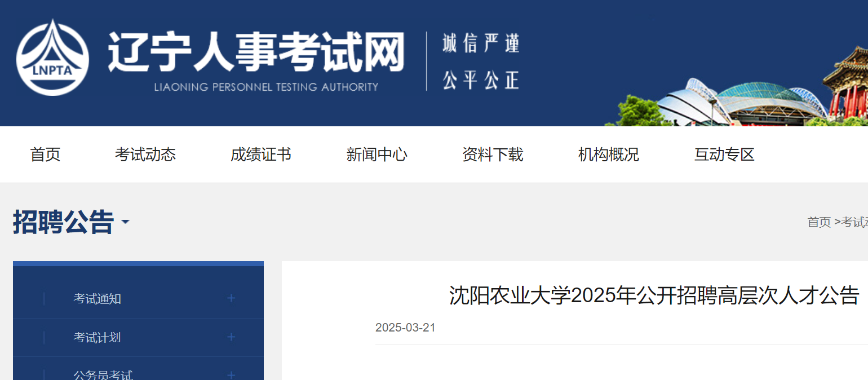Click the 辽宁人事考试网 site title

pyautogui.click(x=256, y=52)
